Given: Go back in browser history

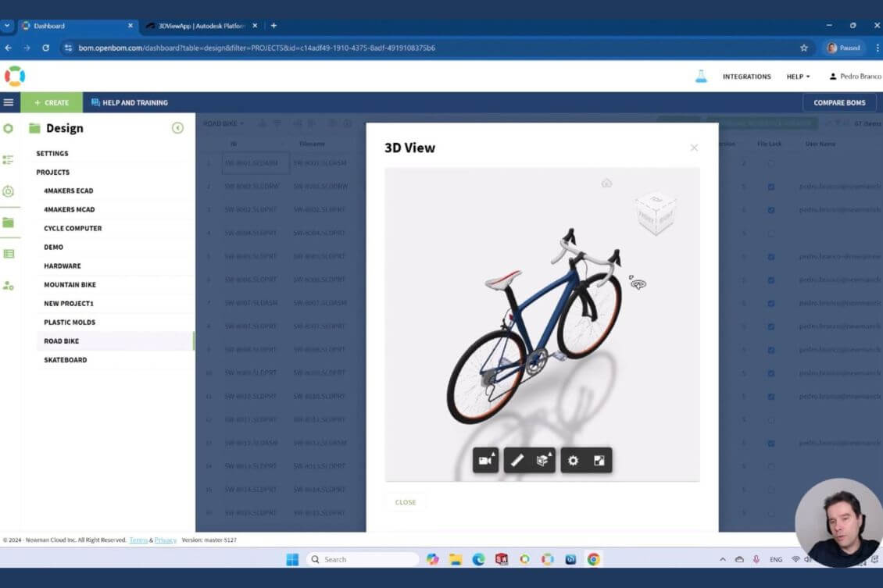Looking at the screenshot, I should pyautogui.click(x=9, y=48).
